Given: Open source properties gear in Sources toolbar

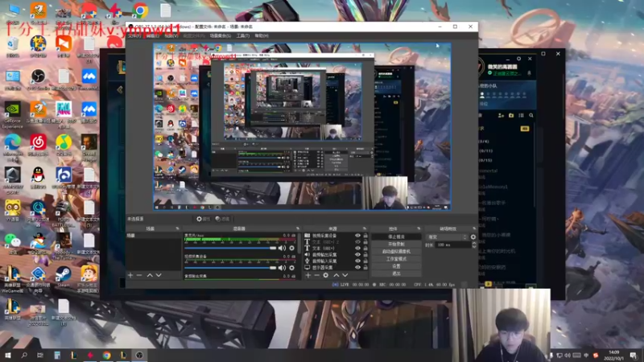Looking at the screenshot, I should click(x=326, y=275).
